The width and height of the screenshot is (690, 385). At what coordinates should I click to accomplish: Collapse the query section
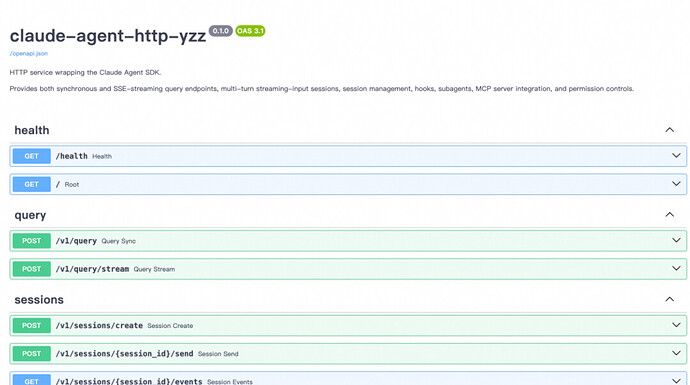[x=669, y=215]
